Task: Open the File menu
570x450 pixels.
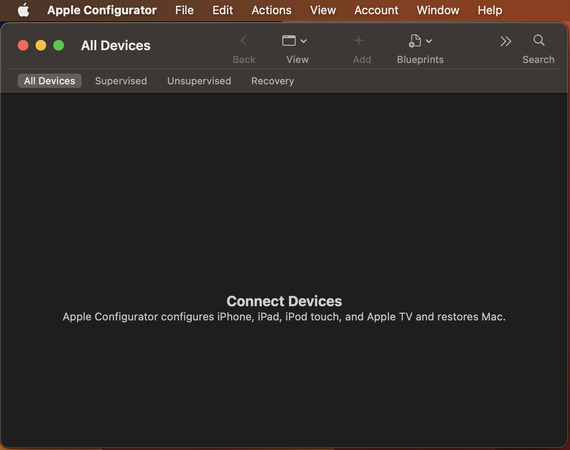Action: (184, 10)
